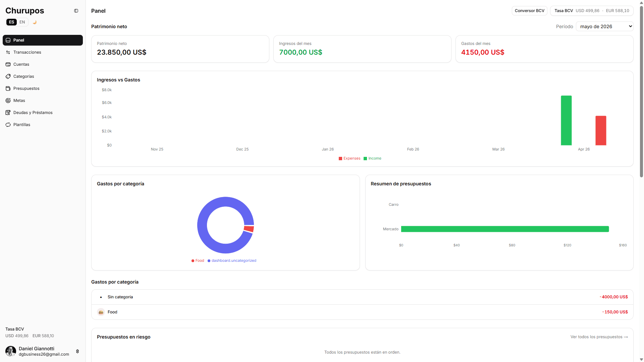Expand the Daniel Giannotti account menu
The width and height of the screenshot is (644, 362).
click(x=77, y=351)
